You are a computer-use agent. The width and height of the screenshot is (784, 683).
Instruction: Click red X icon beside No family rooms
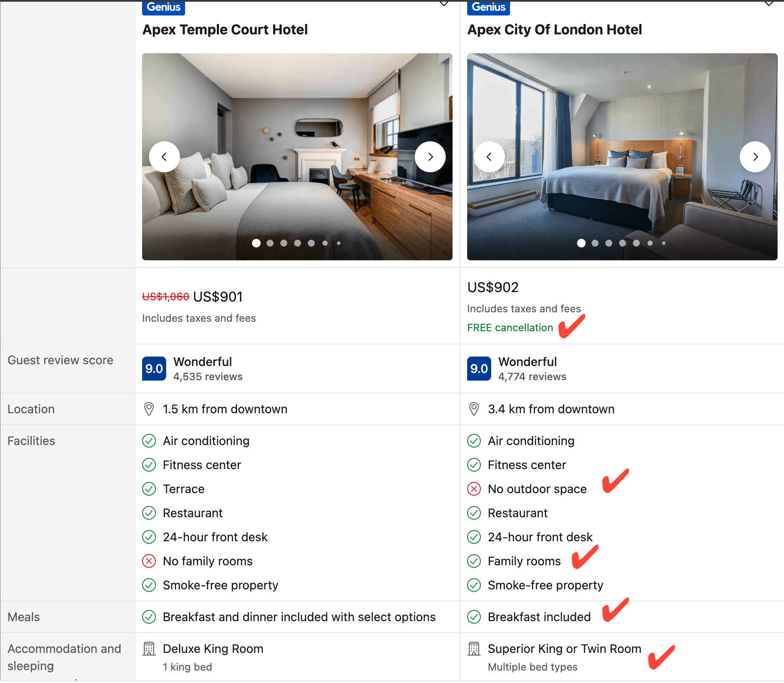tap(149, 561)
